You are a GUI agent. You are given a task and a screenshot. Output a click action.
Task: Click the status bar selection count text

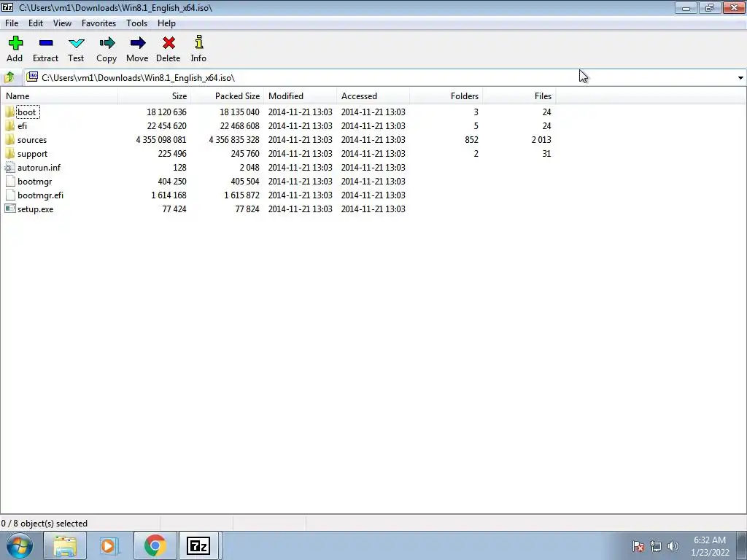click(44, 524)
